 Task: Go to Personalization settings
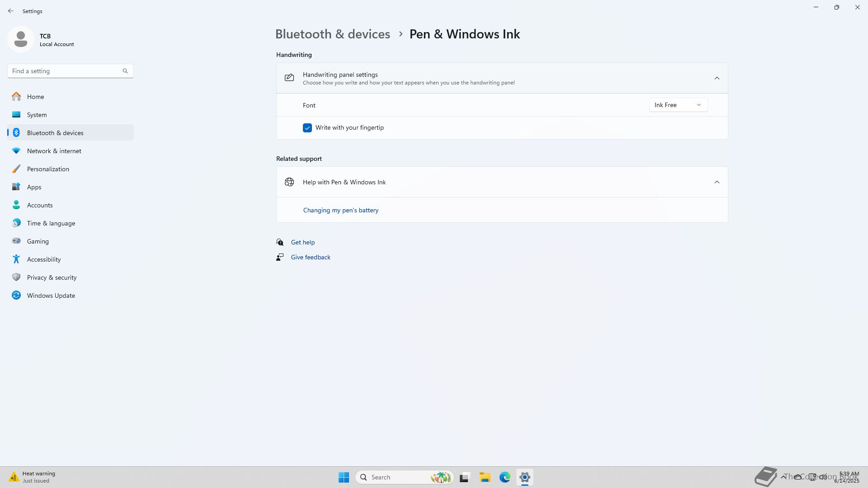48,169
